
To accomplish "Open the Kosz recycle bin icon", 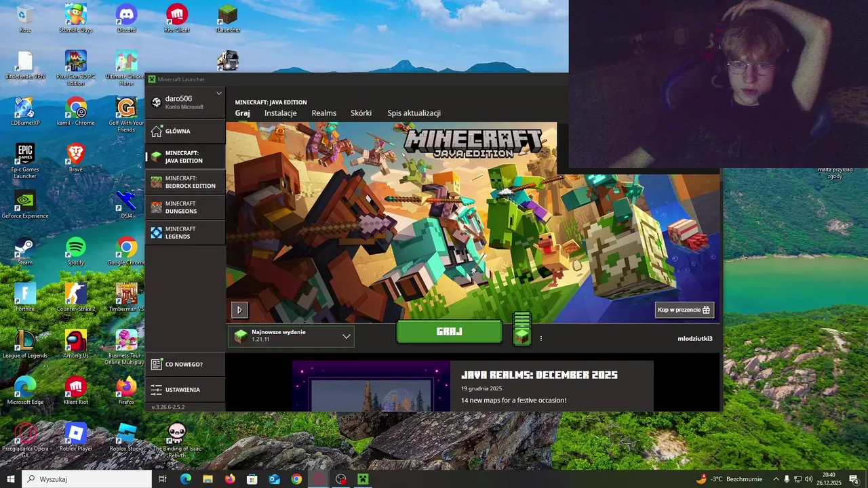I will pos(25,18).
